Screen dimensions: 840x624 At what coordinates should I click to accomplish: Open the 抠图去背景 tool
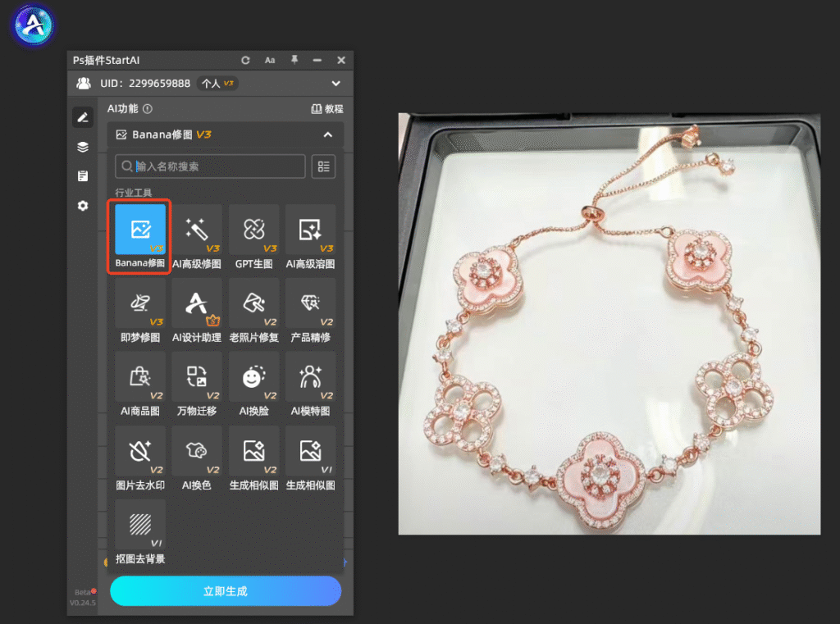tap(139, 532)
